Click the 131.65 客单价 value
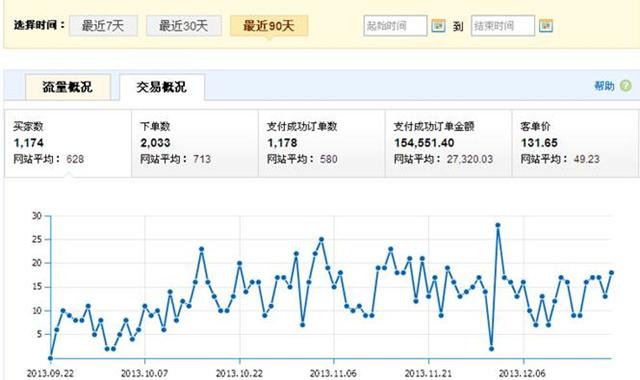 [539, 143]
